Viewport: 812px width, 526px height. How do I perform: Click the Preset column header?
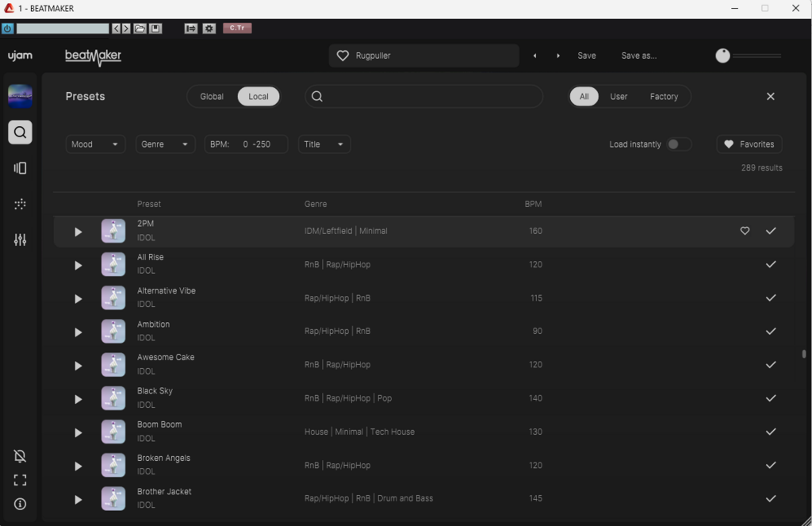click(x=148, y=204)
